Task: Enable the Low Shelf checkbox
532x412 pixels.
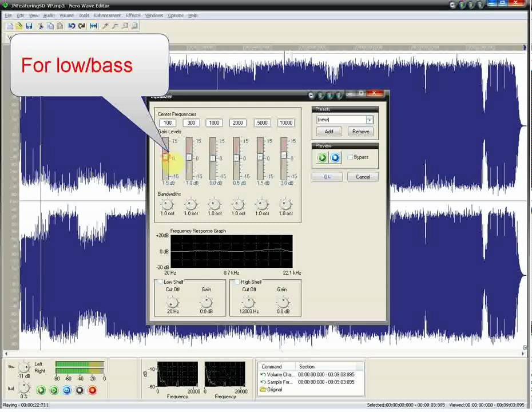Action: tap(160, 282)
